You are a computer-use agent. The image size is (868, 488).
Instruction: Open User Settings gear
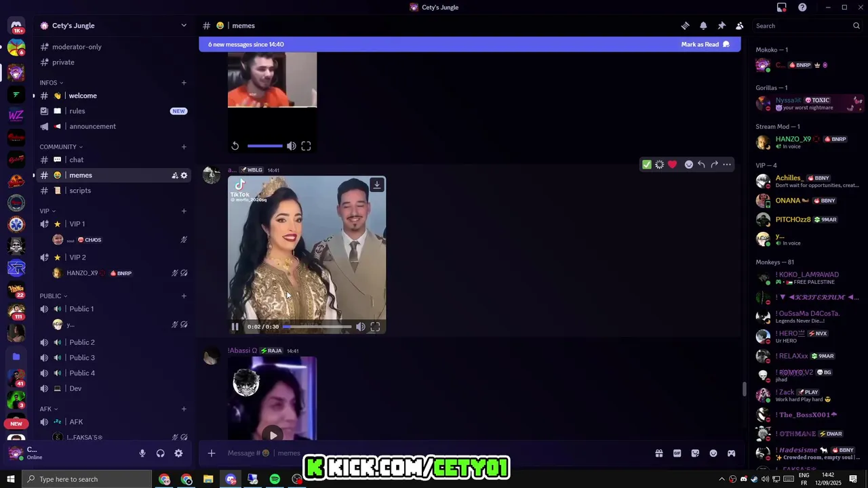(x=178, y=453)
